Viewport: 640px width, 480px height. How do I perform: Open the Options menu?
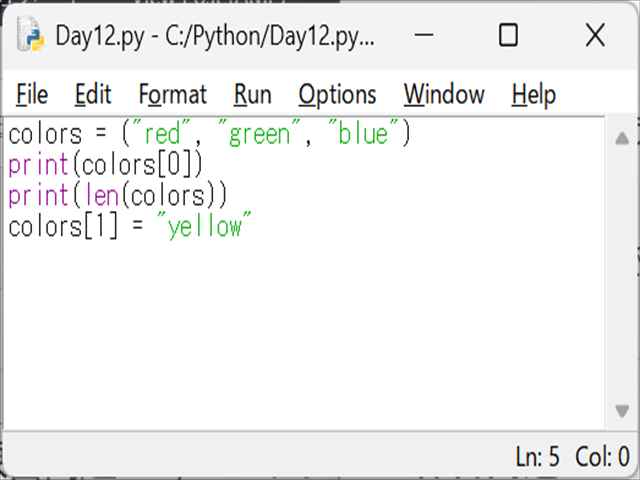tap(337, 95)
